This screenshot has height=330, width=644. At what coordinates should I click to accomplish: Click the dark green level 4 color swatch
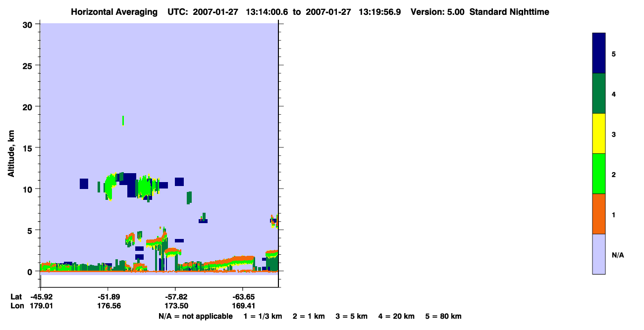click(599, 94)
